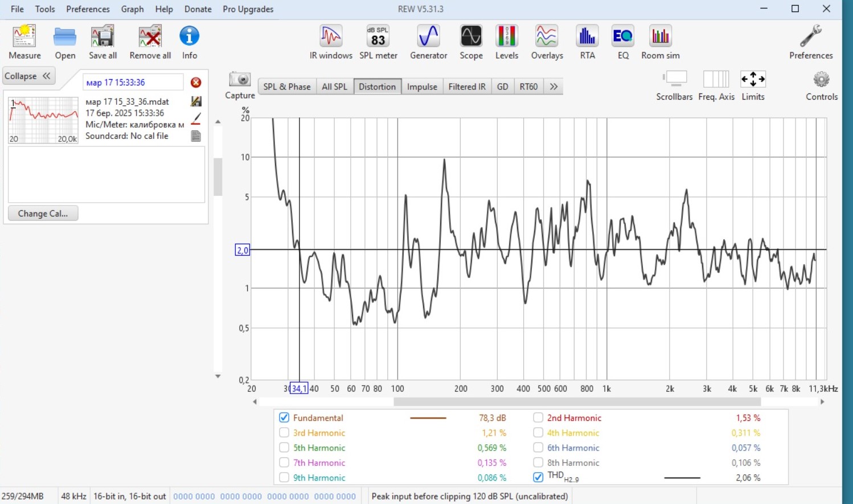Click the measurement waveform icon beside the file name
This screenshot has height=504, width=853.
pyautogui.click(x=196, y=101)
